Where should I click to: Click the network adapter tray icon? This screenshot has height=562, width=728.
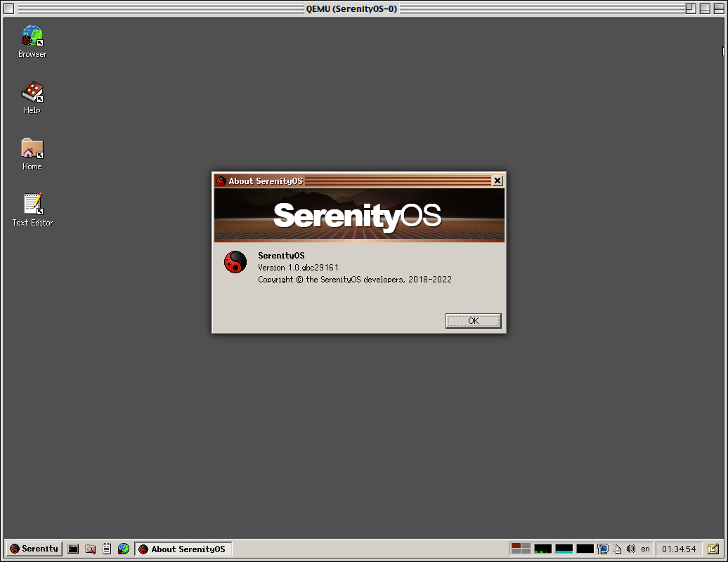(603, 549)
